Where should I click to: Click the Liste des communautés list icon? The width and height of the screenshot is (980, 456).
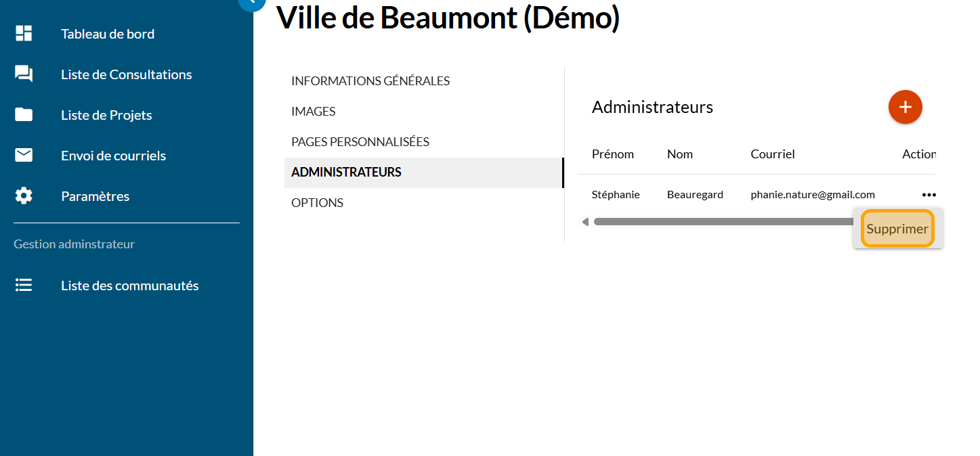pyautogui.click(x=24, y=286)
